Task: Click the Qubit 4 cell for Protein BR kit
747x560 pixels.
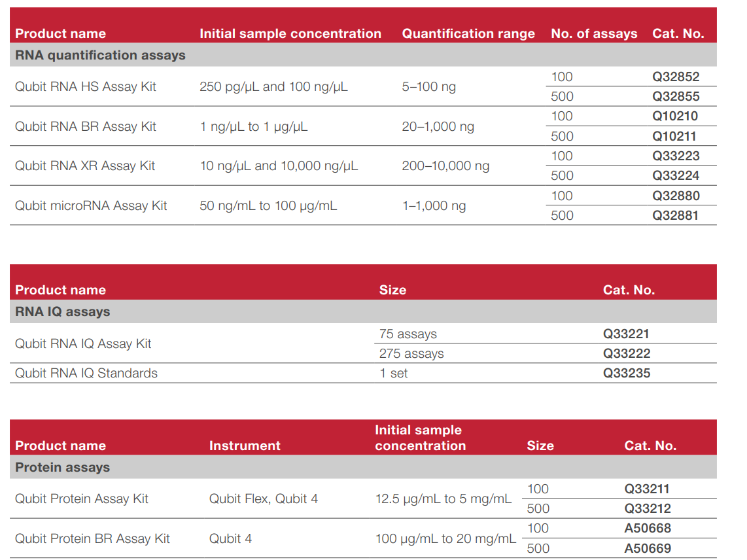Action: click(231, 538)
